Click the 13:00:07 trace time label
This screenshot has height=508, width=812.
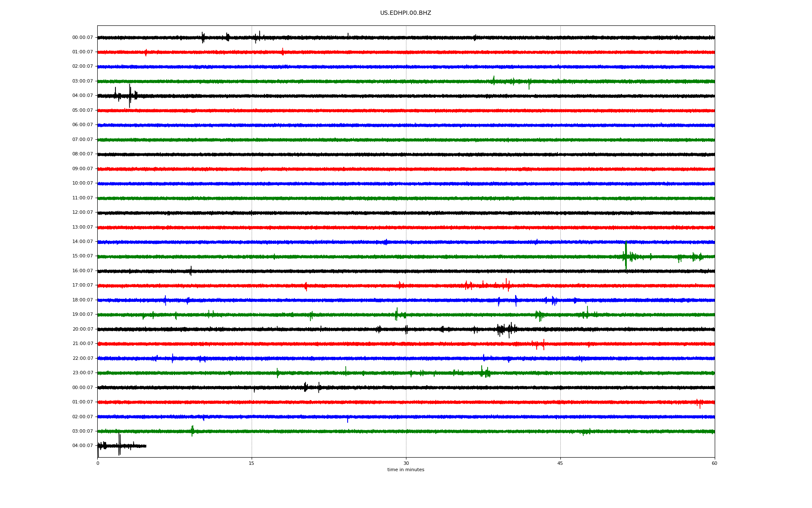tap(82, 227)
